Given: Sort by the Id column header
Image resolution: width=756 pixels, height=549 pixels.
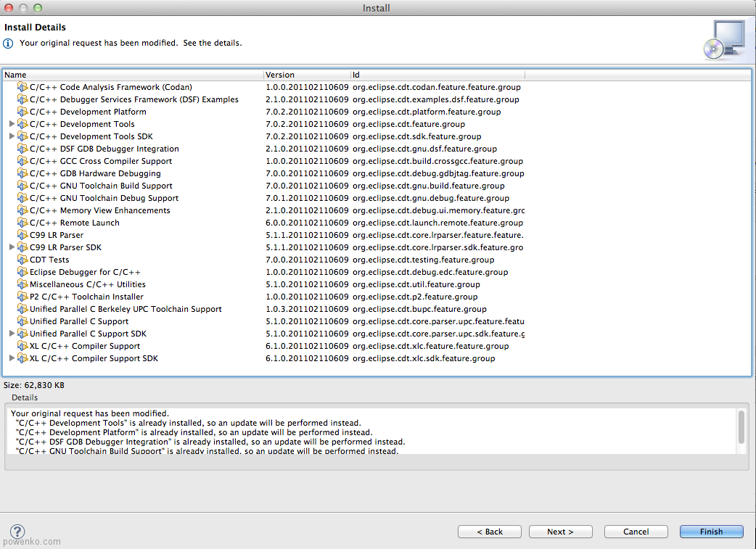Looking at the screenshot, I should 437,75.
